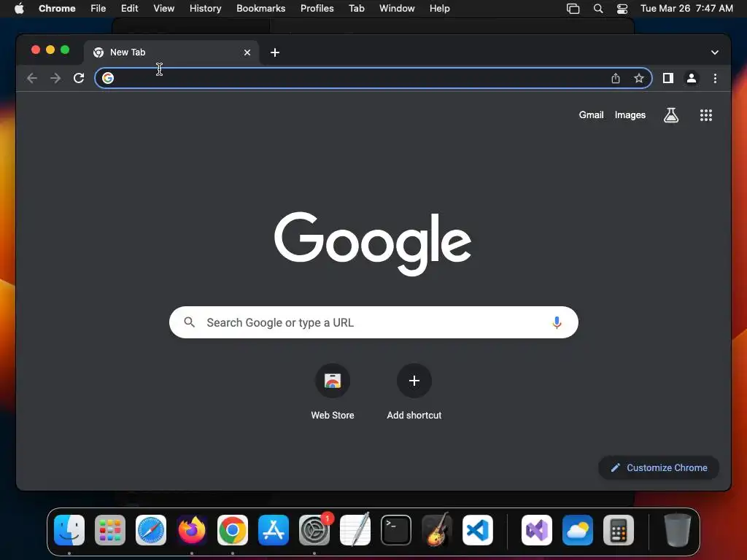Viewport: 747px width, 560px height.
Task: Open the profile avatar menu
Action: click(692, 78)
